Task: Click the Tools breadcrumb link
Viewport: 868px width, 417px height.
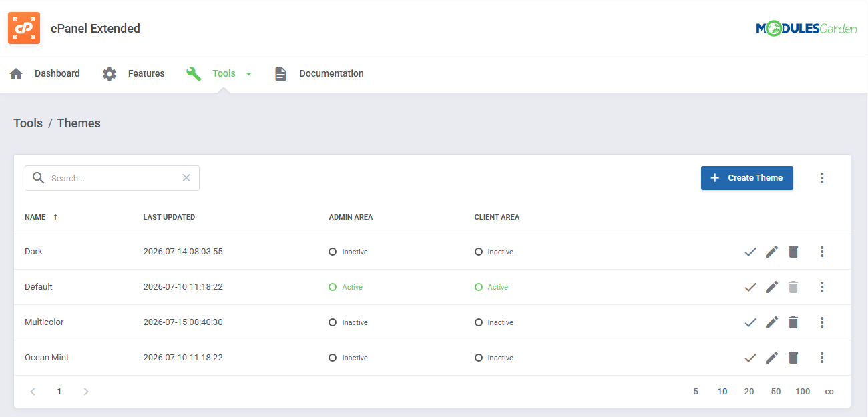Action: [x=28, y=123]
